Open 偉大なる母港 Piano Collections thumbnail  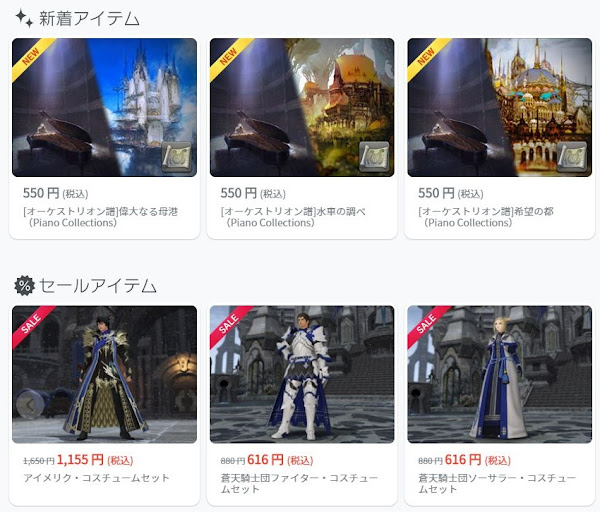[x=104, y=107]
